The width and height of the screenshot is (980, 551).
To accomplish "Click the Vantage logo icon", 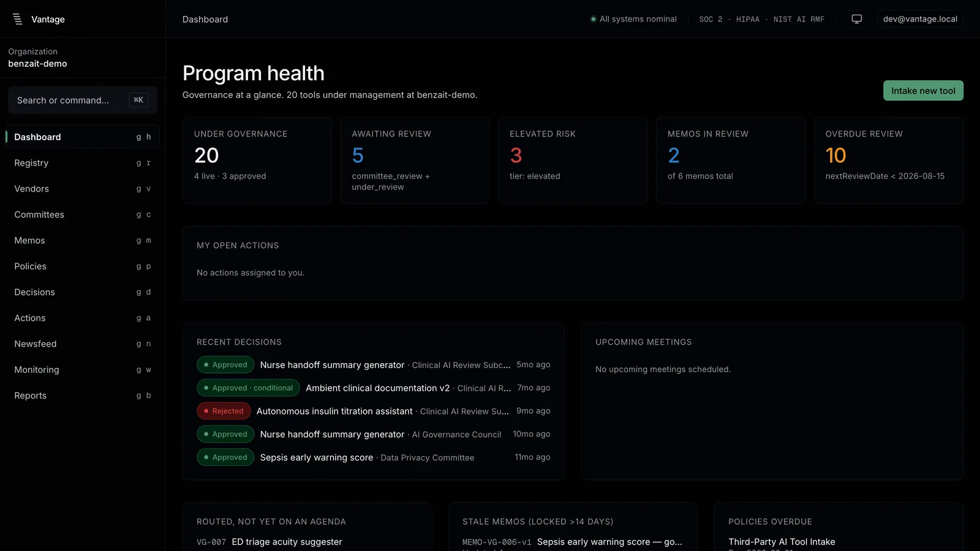I will (x=18, y=19).
